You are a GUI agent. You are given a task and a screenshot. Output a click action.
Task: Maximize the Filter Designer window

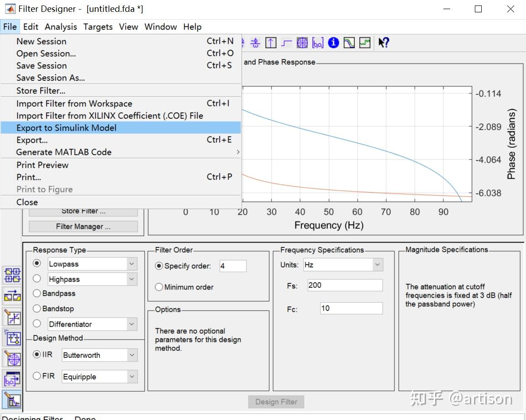coord(479,9)
